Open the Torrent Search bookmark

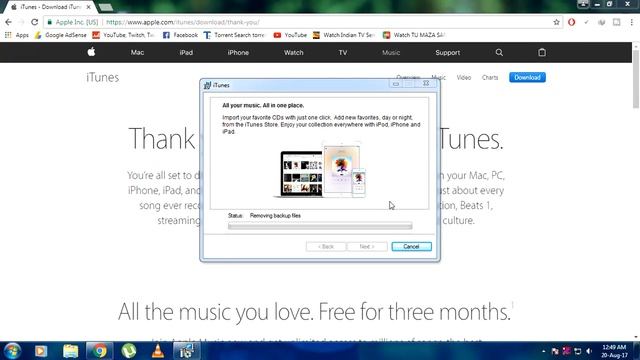click(x=234, y=35)
